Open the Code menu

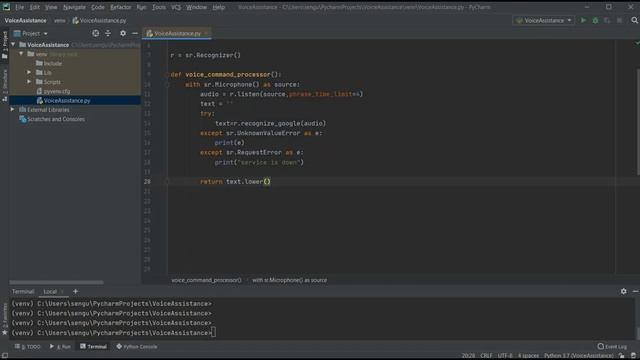pos(98,7)
